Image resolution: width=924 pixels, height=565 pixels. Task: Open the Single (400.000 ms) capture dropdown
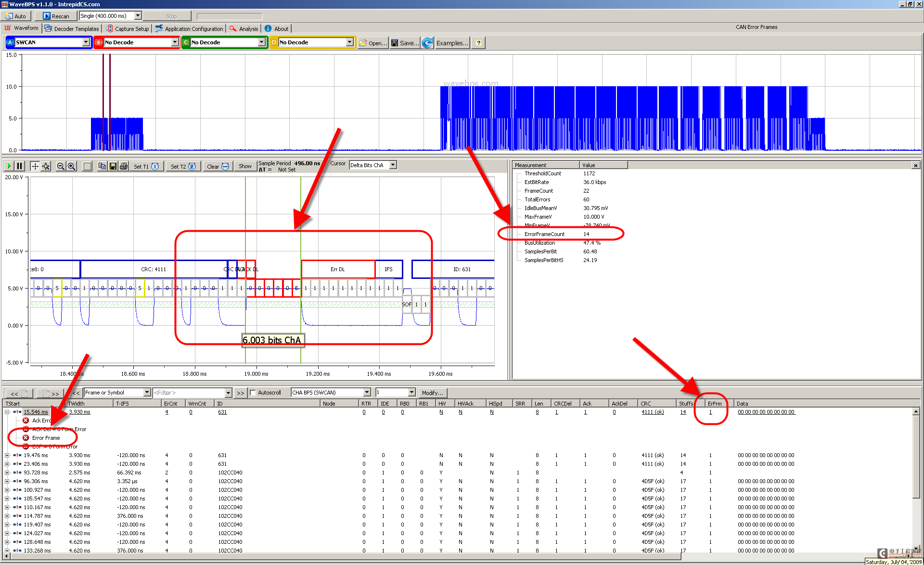[x=138, y=16]
